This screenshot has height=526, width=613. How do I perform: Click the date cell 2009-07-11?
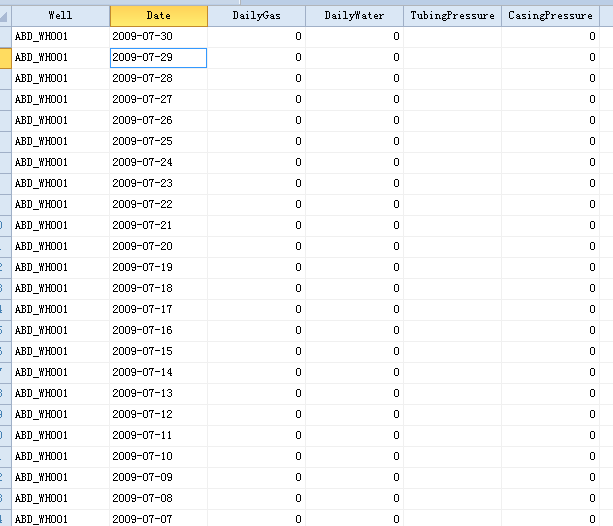coord(159,436)
